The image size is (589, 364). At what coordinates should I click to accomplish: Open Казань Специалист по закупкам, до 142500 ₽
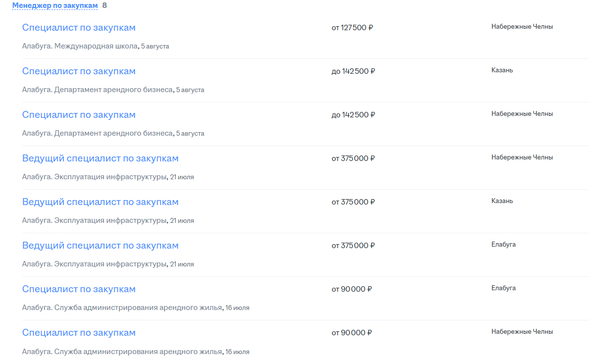click(x=79, y=71)
